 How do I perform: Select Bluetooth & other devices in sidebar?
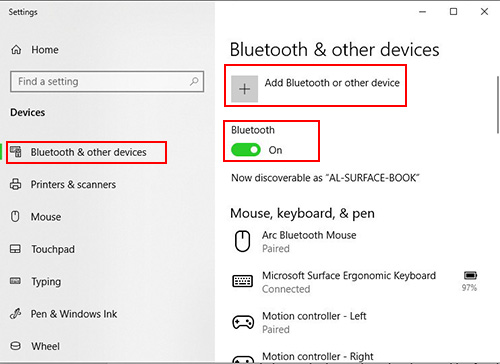point(86,152)
